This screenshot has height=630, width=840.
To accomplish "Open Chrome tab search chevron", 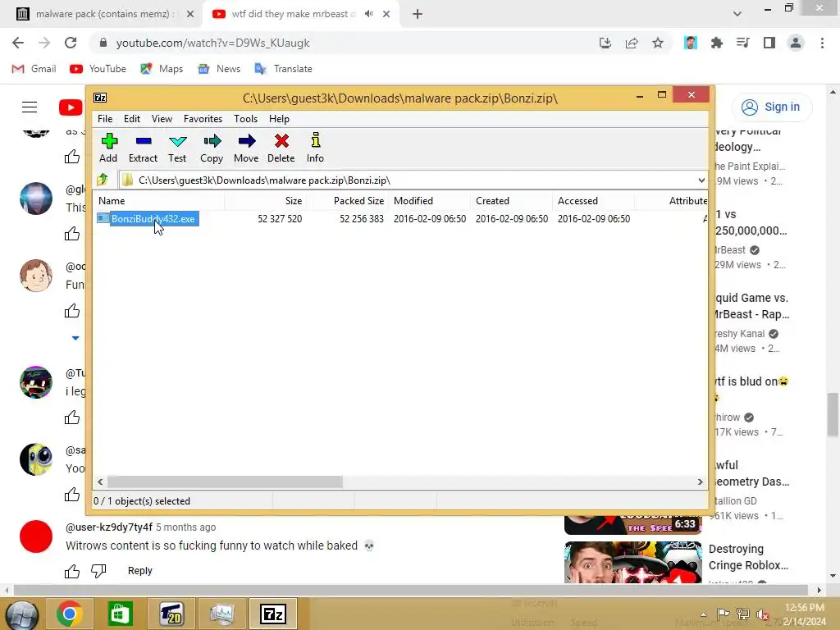I will (x=737, y=14).
